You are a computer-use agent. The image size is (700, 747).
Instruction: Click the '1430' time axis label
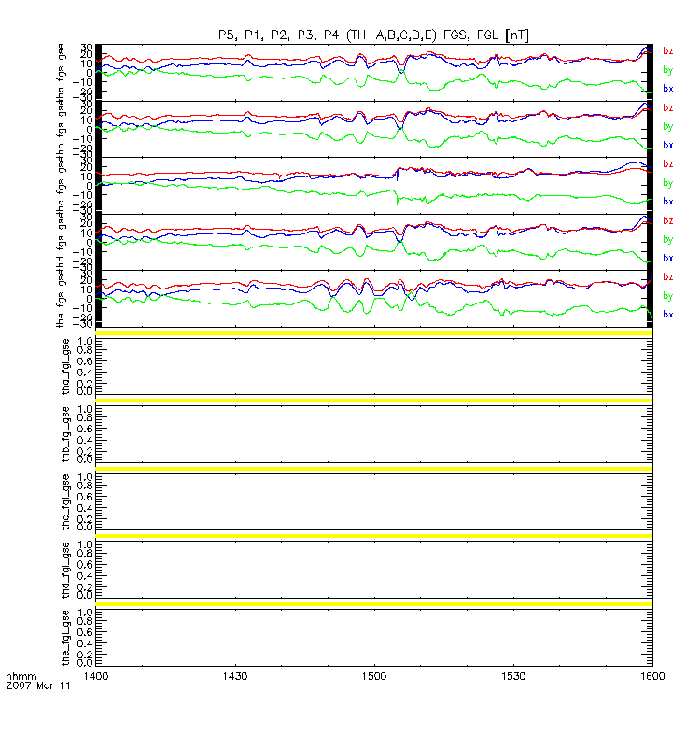[235, 676]
